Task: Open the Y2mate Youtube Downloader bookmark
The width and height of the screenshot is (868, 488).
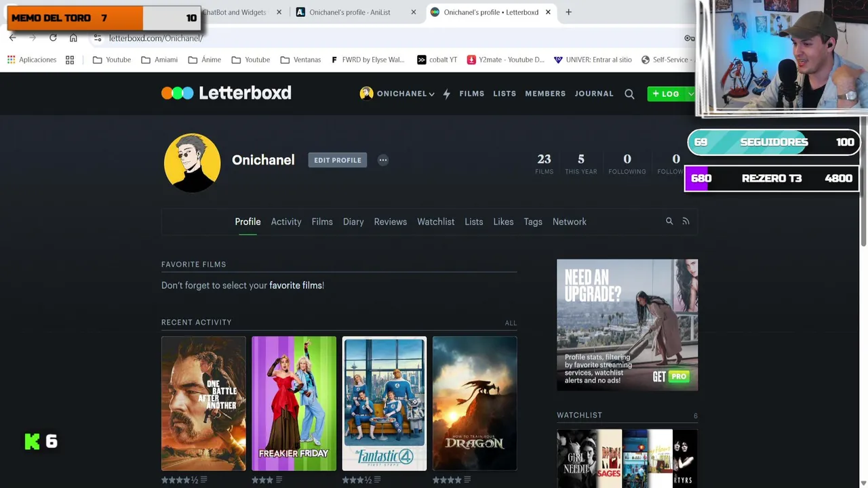Action: (506, 60)
